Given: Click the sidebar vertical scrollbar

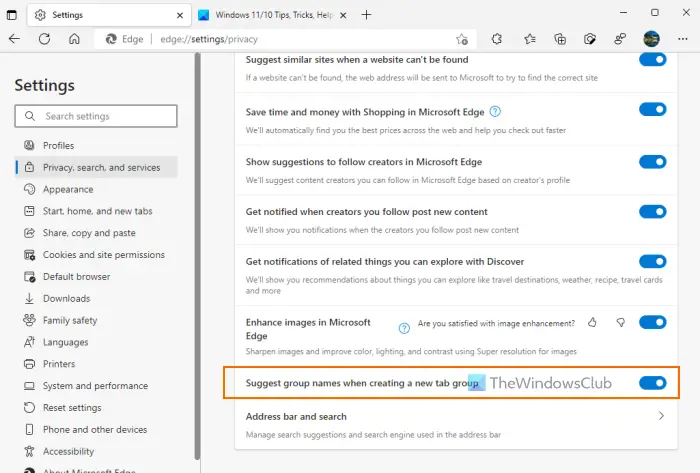Looking at the screenshot, I should [x=197, y=257].
